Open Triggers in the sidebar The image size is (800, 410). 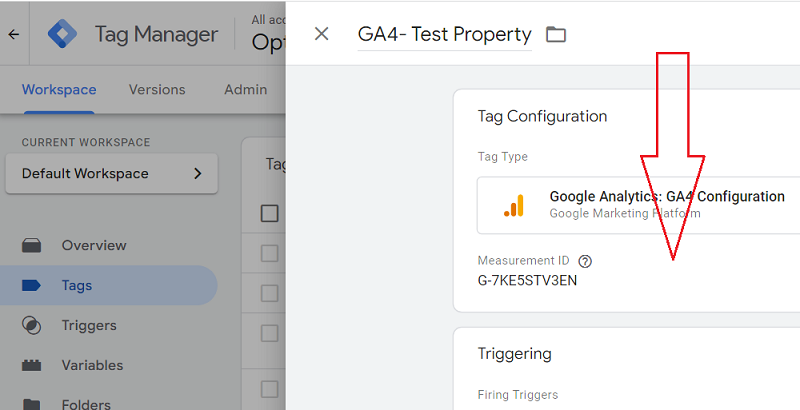[x=89, y=325]
